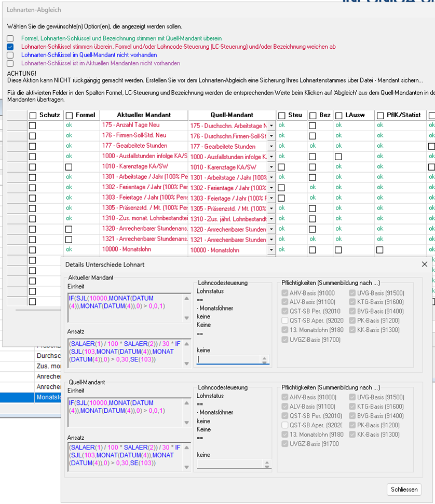Click the up scroll arrow of Aktueller Mandant Ansatz

[x=186, y=344]
